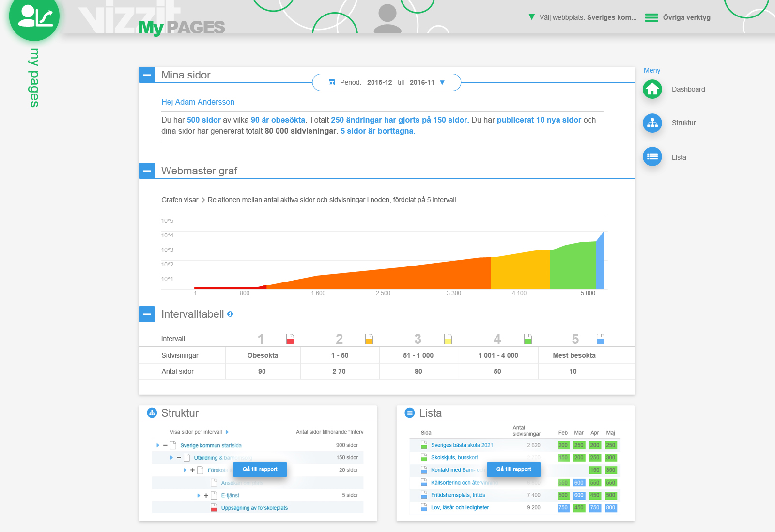Click blue page icon beside Kontakt med Barn

(x=424, y=470)
